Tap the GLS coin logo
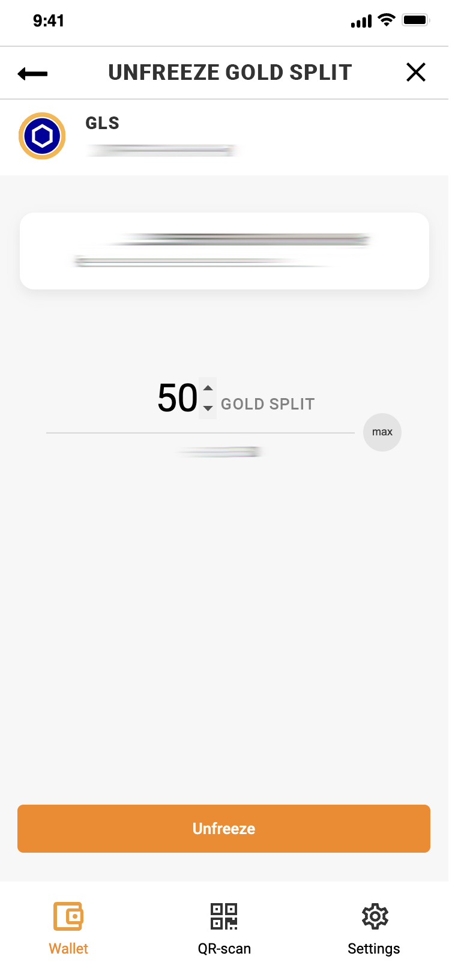The image size is (461, 980). pos(42,136)
